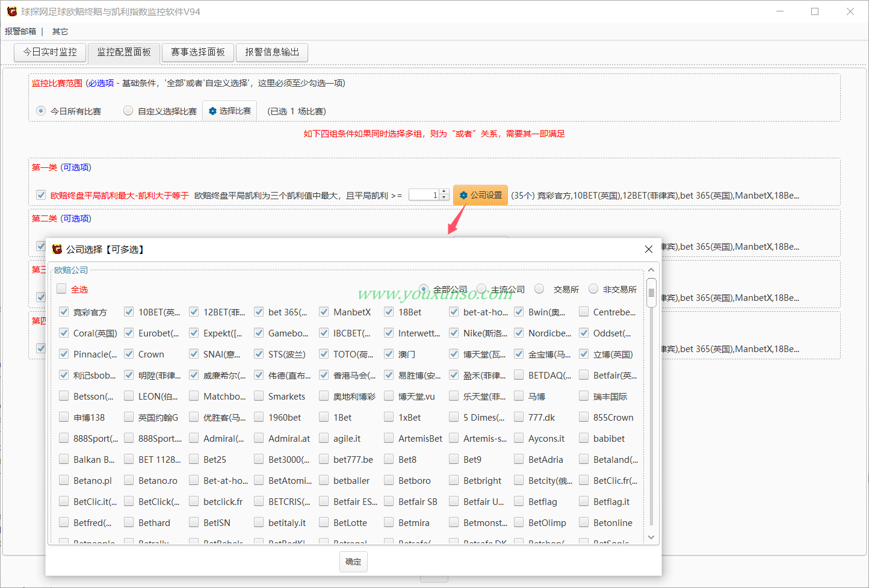
Task: Open the 报警信息输出 tab
Action: [271, 52]
